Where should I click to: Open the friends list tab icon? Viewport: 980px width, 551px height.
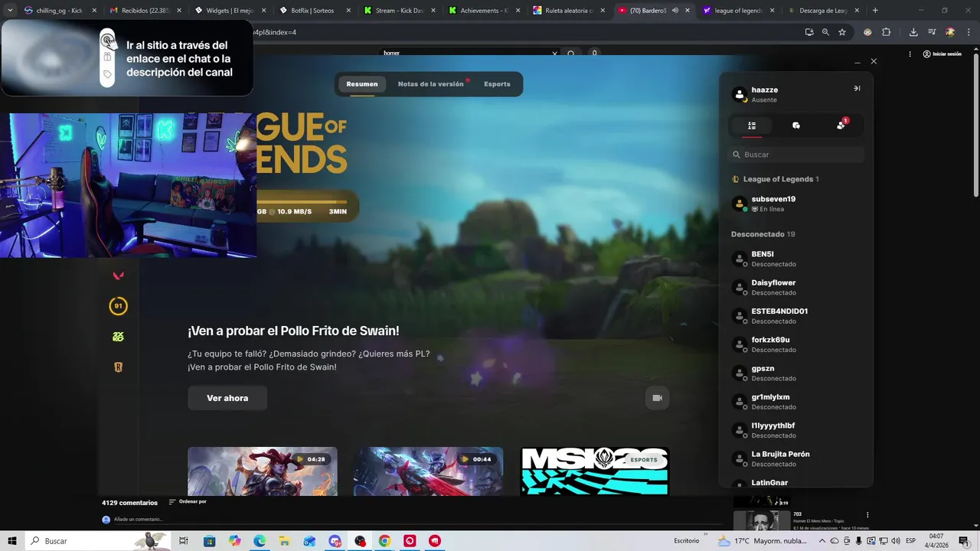752,126
